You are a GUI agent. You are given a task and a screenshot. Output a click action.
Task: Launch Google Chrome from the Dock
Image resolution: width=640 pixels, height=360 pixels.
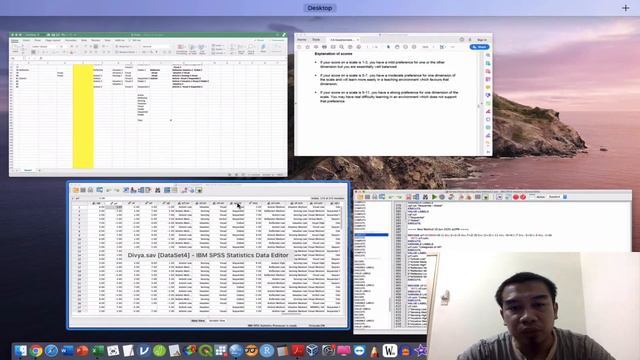coord(36,351)
